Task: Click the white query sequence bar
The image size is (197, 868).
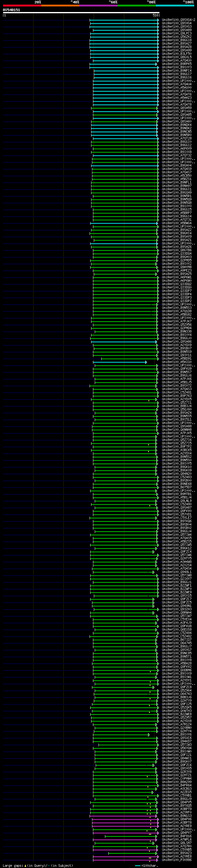Action: tap(81, 13)
